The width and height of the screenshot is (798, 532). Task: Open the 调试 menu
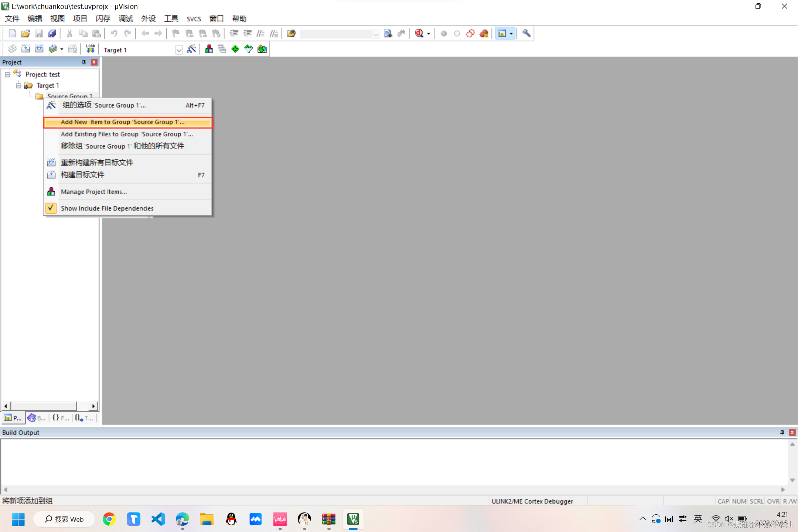coord(126,18)
